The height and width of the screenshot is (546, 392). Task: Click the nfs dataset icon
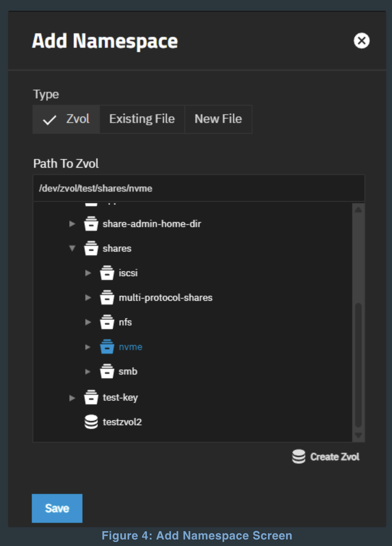pyautogui.click(x=107, y=322)
